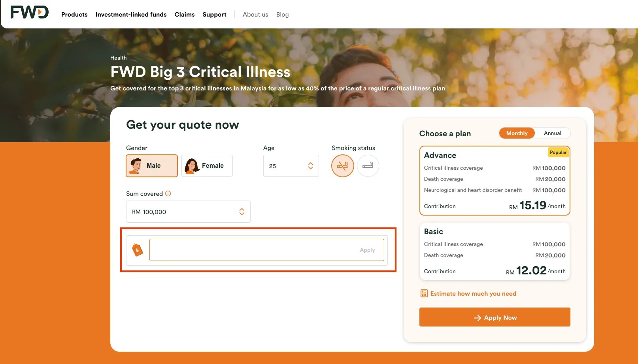The image size is (638, 364).
Task: Click the RM 15.19 /month contribution
Action: click(x=537, y=206)
